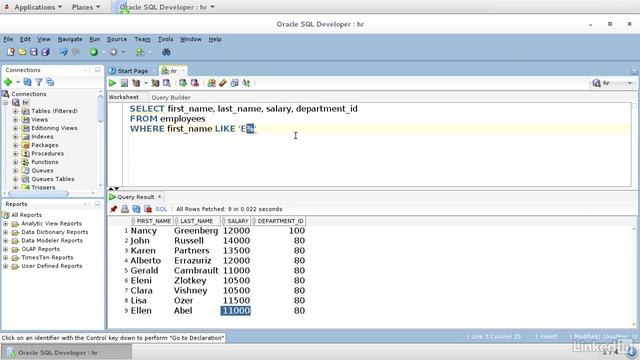Click the FIRST_NAME column header
The height and width of the screenshot is (360, 640).
(152, 221)
